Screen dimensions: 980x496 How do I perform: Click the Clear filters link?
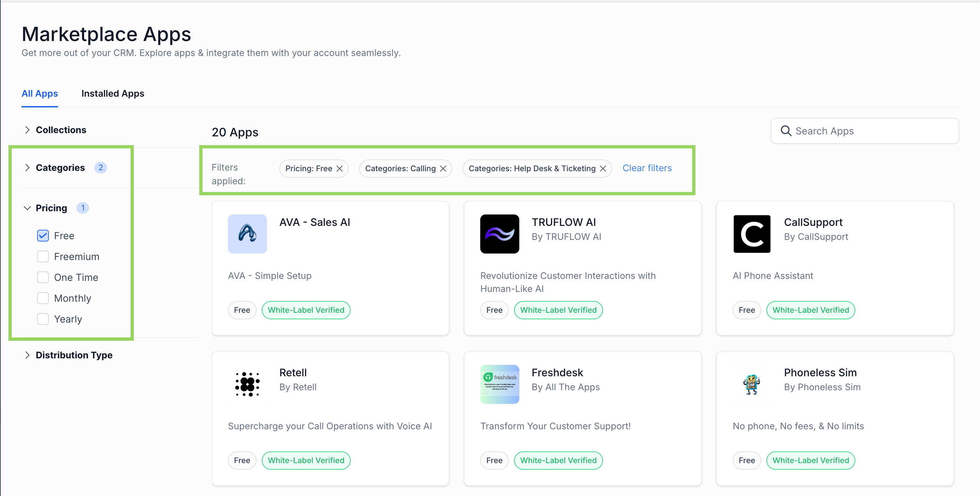647,168
